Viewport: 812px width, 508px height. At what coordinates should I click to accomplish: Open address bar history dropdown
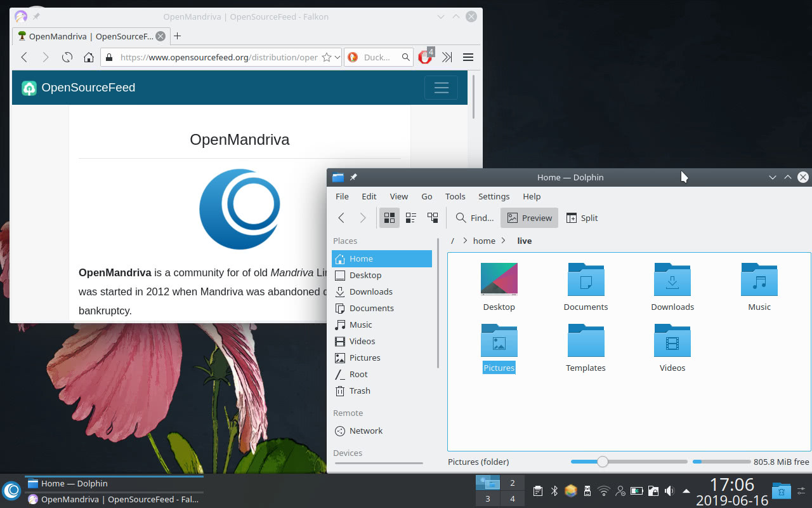coord(337,57)
